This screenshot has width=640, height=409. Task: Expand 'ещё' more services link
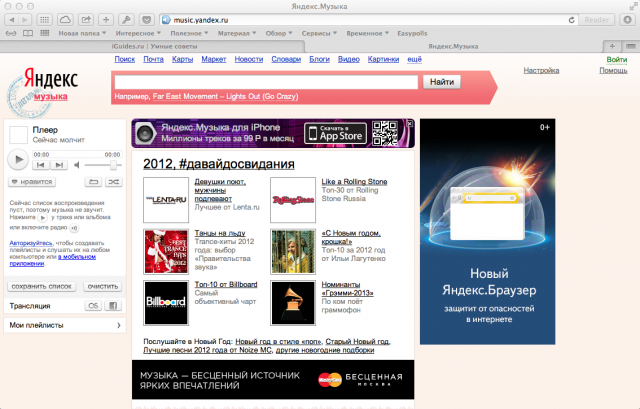[x=414, y=59]
